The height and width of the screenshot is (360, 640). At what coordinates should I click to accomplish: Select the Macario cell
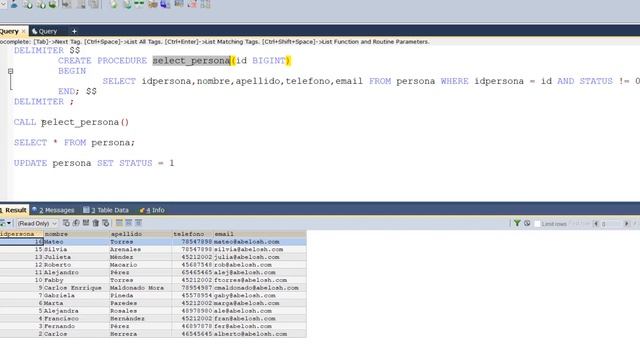(140, 265)
